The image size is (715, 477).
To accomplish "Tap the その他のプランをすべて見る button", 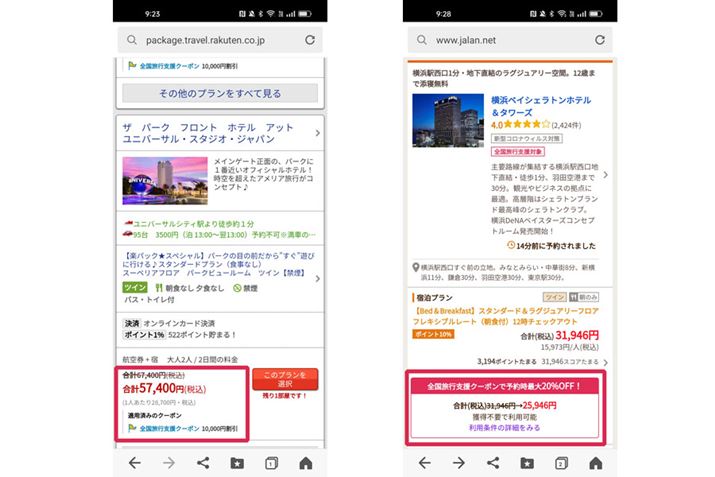I will point(220,93).
